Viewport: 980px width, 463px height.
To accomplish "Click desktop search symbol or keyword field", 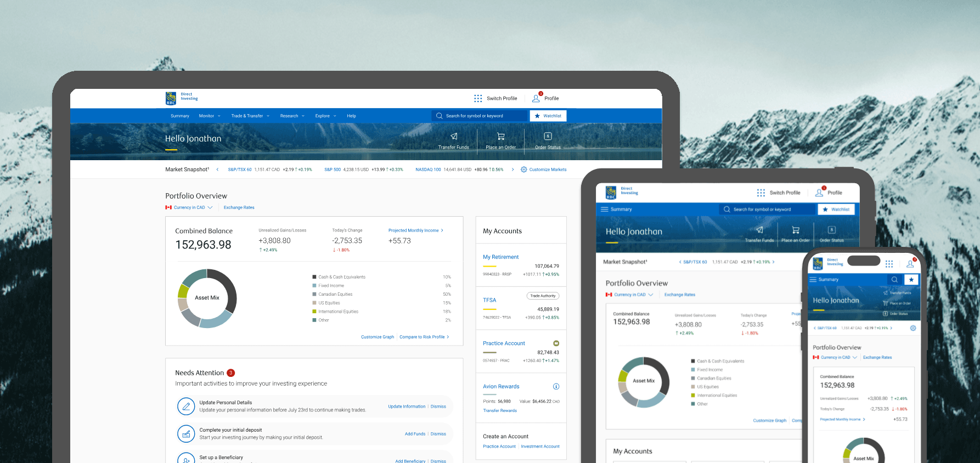I will point(479,116).
